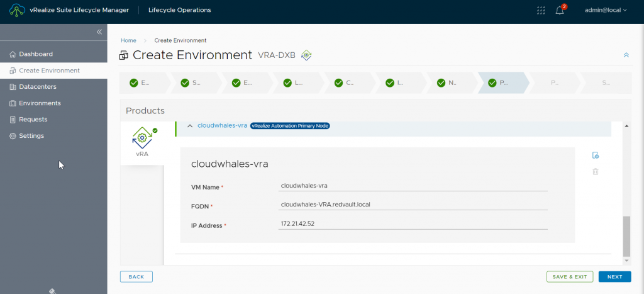Click the Dashboard home icon
The width and height of the screenshot is (644, 294).
(13, 54)
